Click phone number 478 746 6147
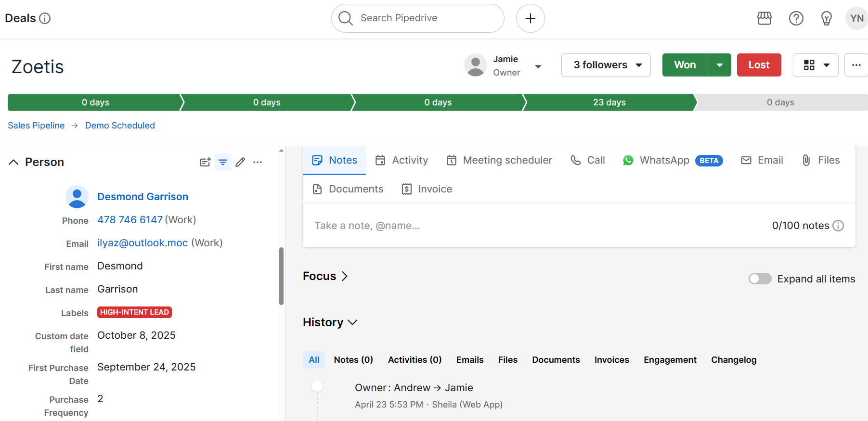 130,220
